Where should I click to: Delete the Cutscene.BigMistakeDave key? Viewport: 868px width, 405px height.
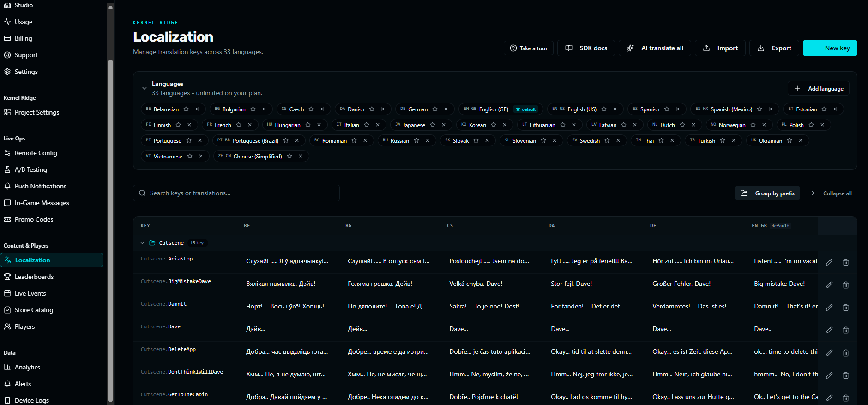pos(846,285)
